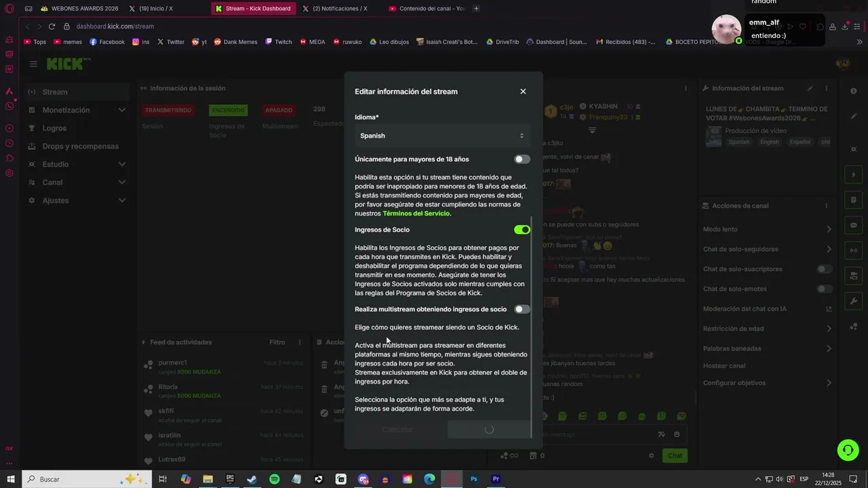The image size is (868, 488).
Task: Expand Chat de solo-seguidores settings
Action: (766, 249)
